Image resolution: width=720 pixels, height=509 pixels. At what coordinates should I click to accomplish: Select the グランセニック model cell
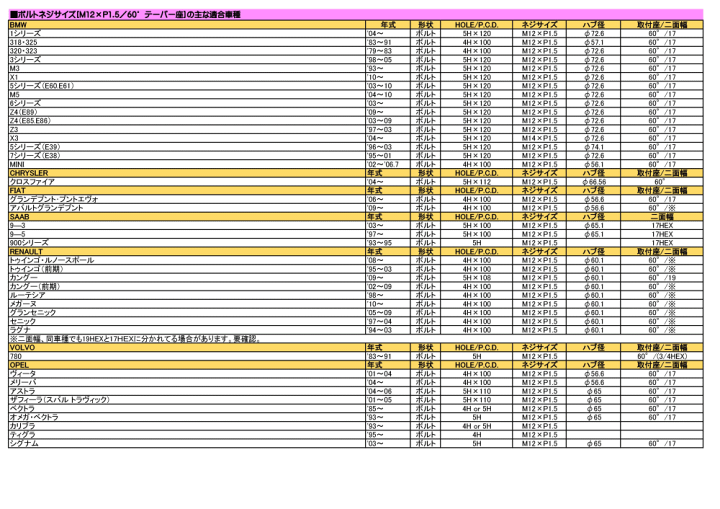click(x=187, y=313)
